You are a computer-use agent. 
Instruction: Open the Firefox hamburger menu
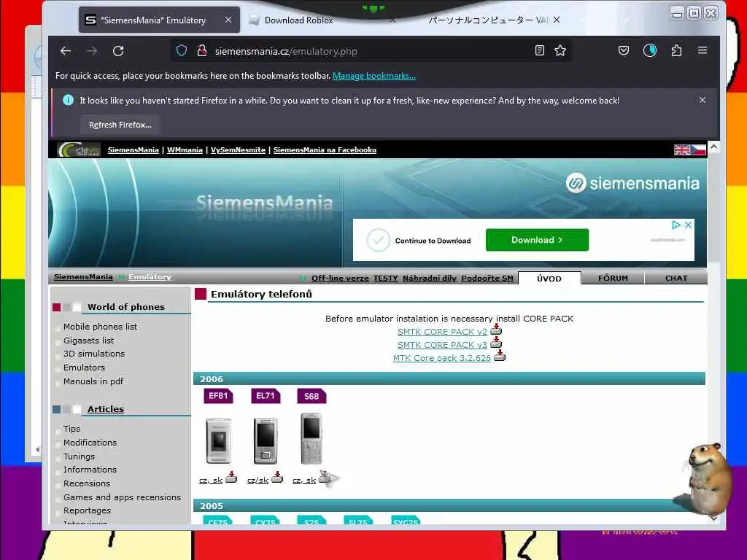(703, 50)
